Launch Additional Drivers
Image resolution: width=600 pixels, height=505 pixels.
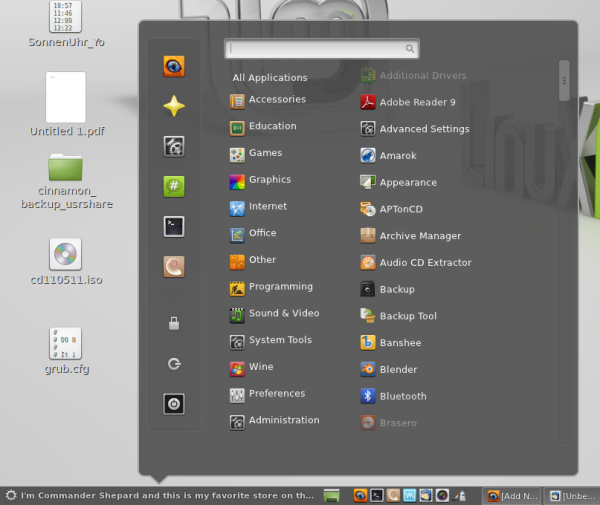(414, 75)
